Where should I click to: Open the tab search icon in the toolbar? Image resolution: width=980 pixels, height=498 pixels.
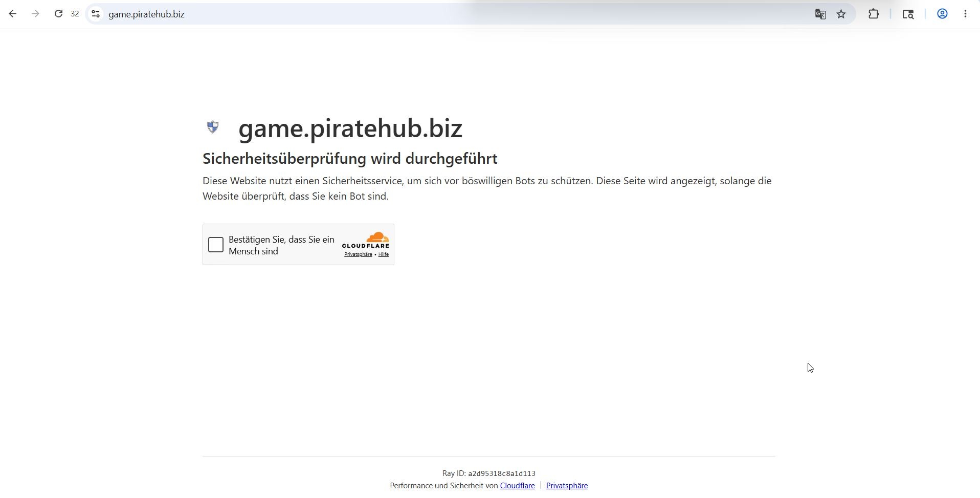[x=908, y=14]
